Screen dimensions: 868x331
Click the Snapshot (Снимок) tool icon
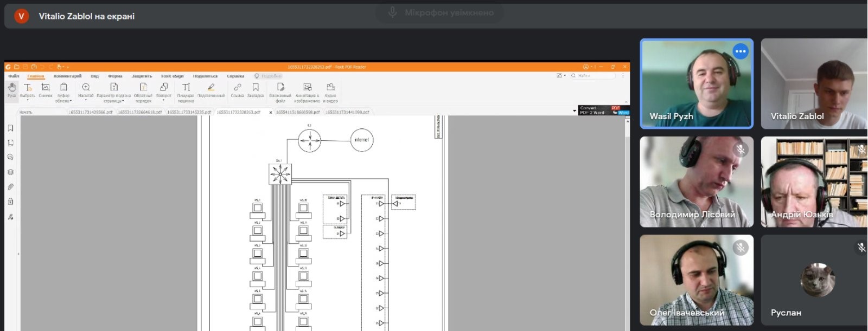(46, 88)
